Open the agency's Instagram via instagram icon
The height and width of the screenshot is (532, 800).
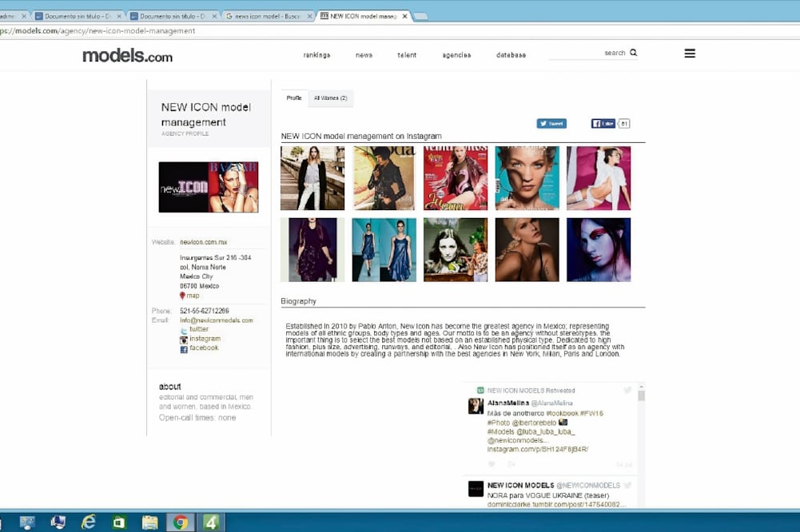184,339
